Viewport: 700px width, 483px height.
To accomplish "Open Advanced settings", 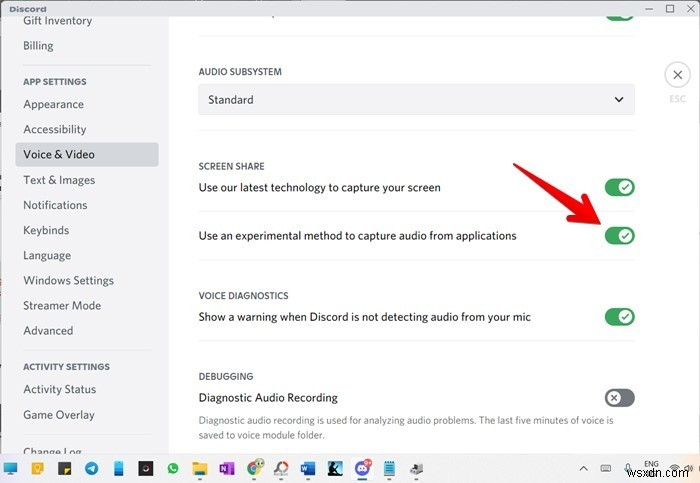I will [48, 331].
